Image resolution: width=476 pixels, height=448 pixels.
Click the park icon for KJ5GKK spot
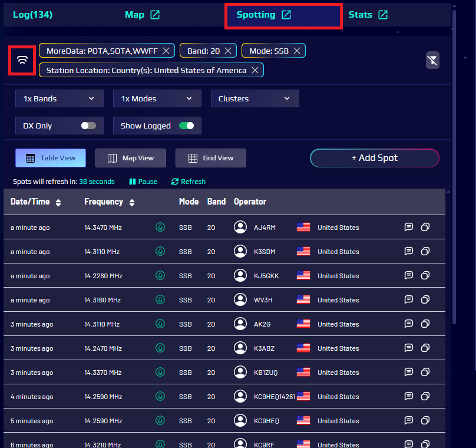pos(160,275)
